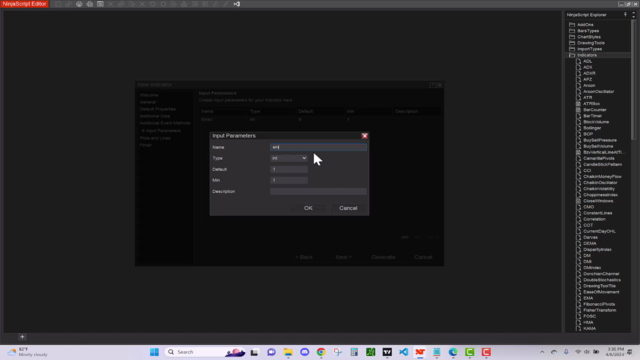The width and height of the screenshot is (640, 360).
Task: Click the Default value field
Action: tap(289, 169)
